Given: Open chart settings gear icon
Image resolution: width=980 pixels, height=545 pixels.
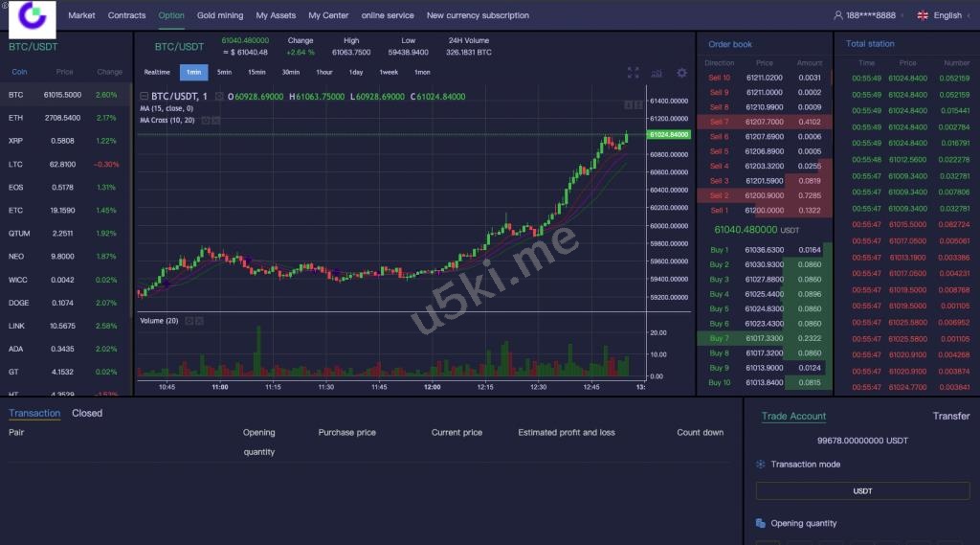Looking at the screenshot, I should click(681, 73).
